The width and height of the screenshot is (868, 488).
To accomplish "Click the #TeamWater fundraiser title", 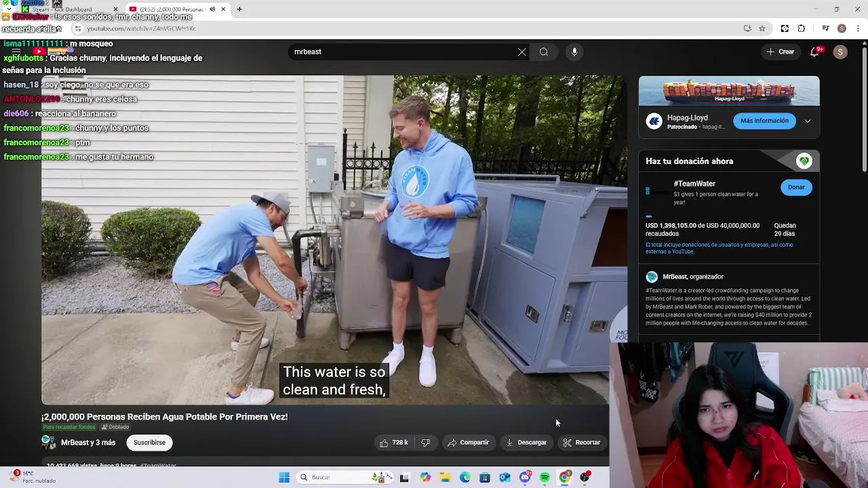I will coord(694,184).
